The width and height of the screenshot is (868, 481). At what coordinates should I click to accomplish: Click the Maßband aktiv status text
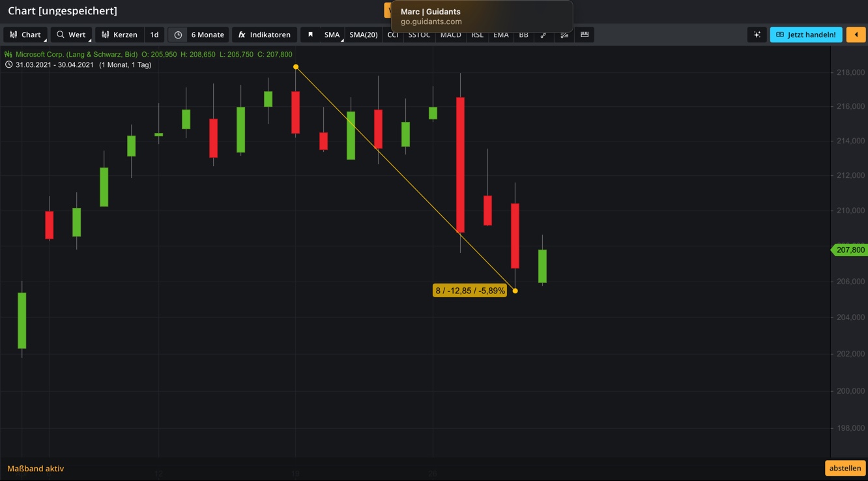click(36, 468)
